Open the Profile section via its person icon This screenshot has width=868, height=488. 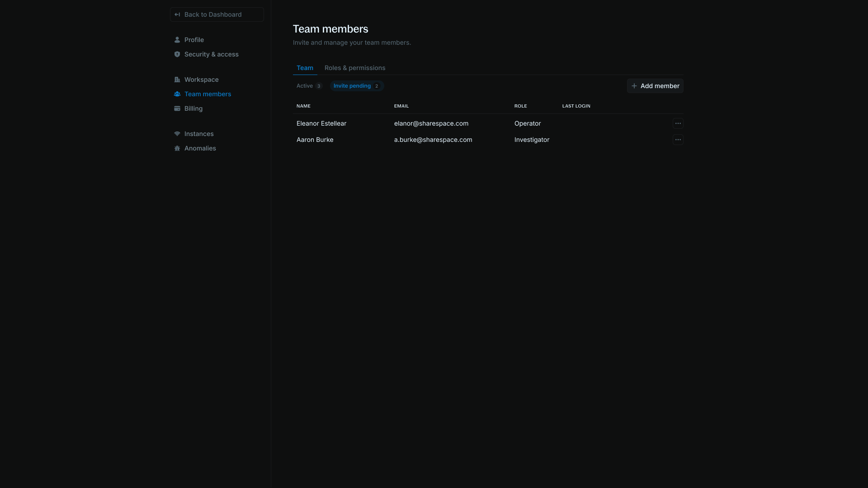[x=177, y=40]
